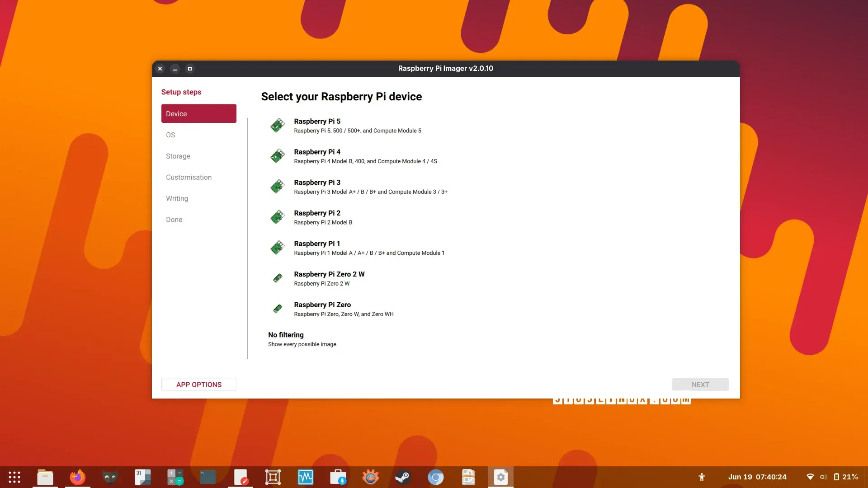
Task: Select the Raspberry Pi 5 board icon
Action: 278,126
